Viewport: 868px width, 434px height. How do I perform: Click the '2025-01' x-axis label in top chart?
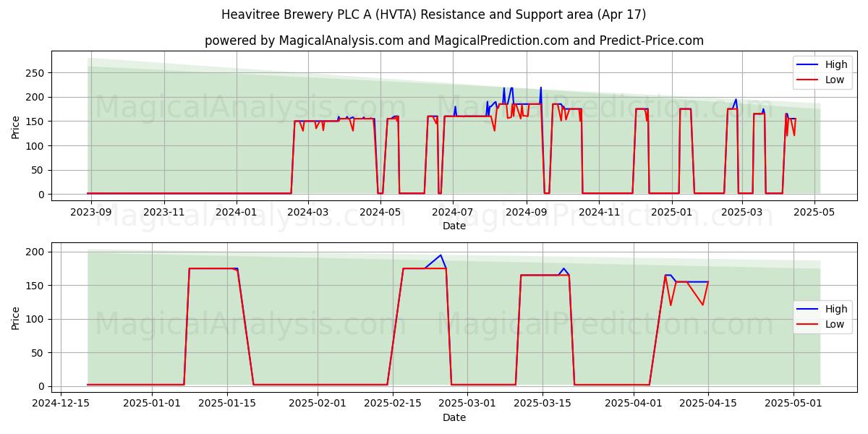[x=673, y=212]
